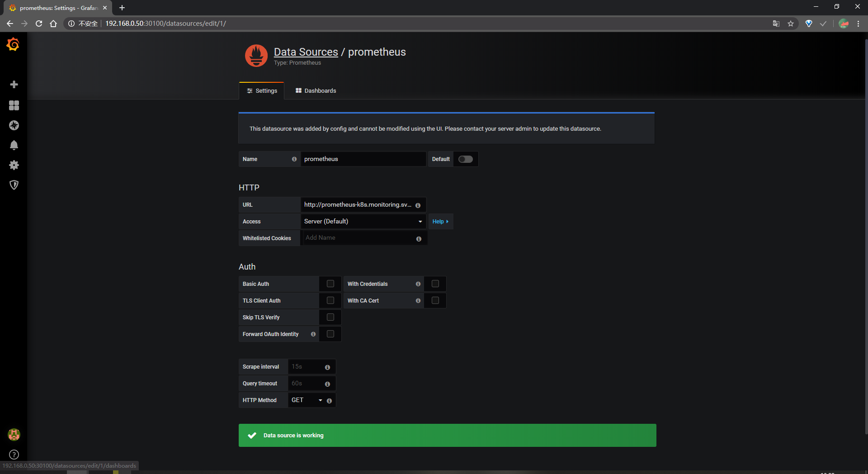
Task: Check the Skip TLS Verify checkbox
Action: tap(330, 317)
